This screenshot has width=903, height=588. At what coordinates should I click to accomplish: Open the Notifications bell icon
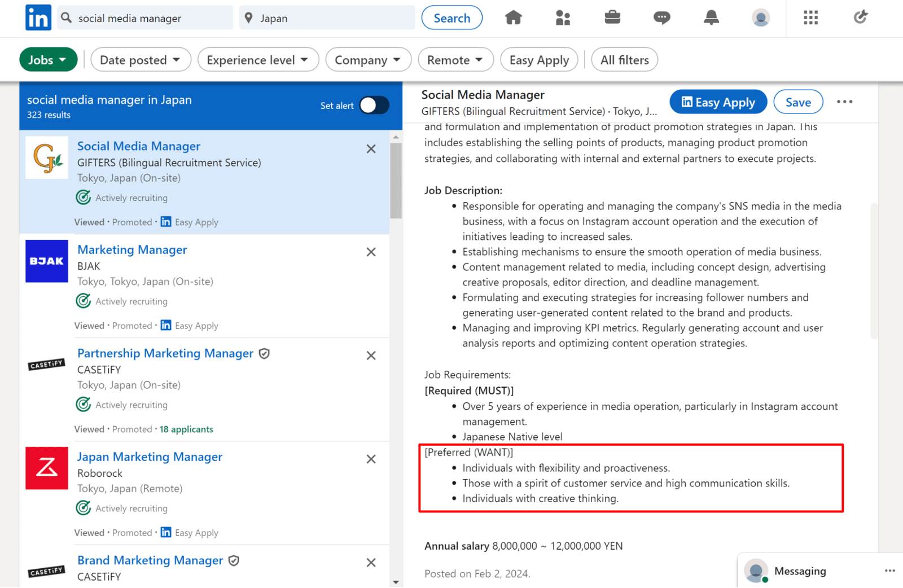[711, 18]
